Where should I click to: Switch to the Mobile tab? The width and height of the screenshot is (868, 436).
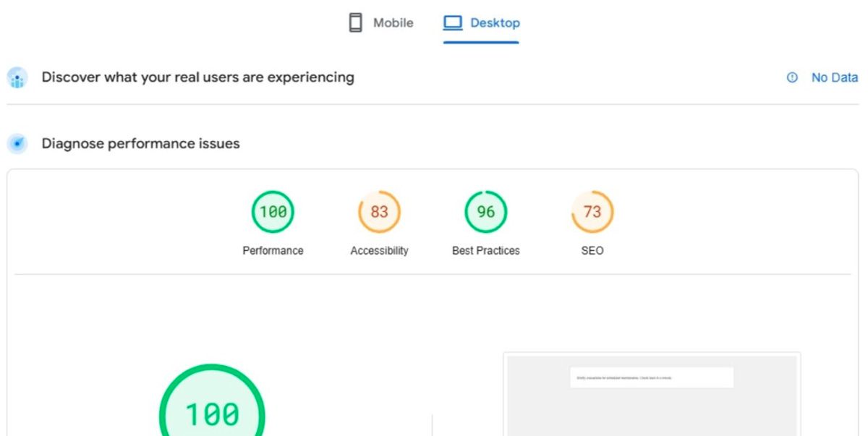click(380, 23)
